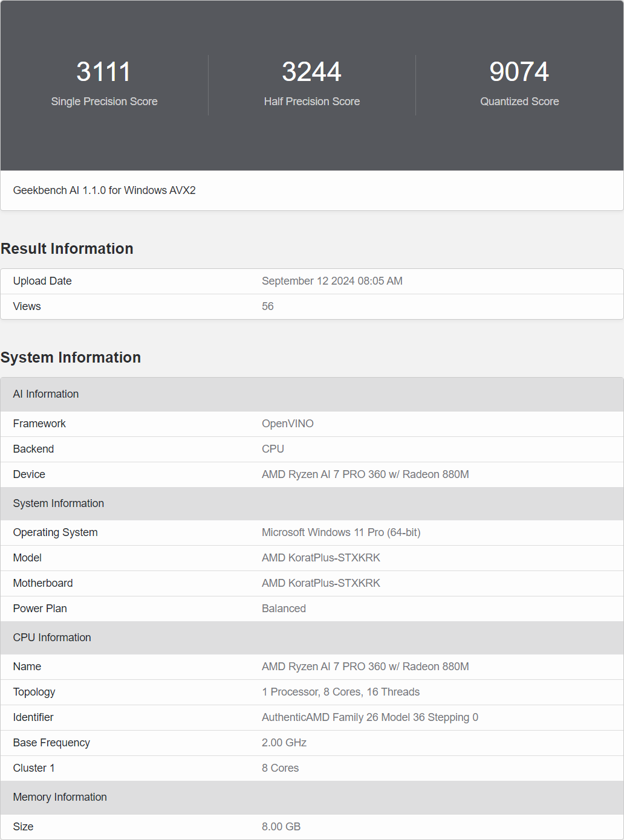624x840 pixels.
Task: Click the Device row's AMD Ryzen value
Action: [365, 474]
